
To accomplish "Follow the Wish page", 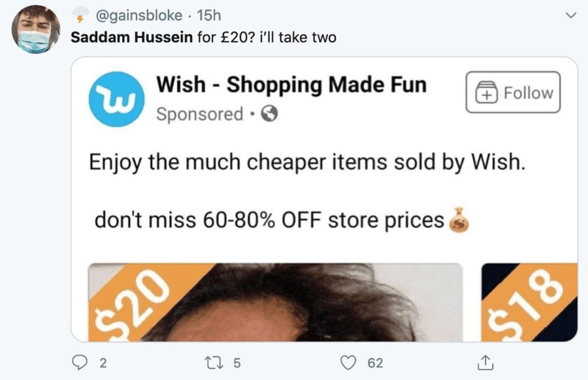I will click(x=513, y=93).
